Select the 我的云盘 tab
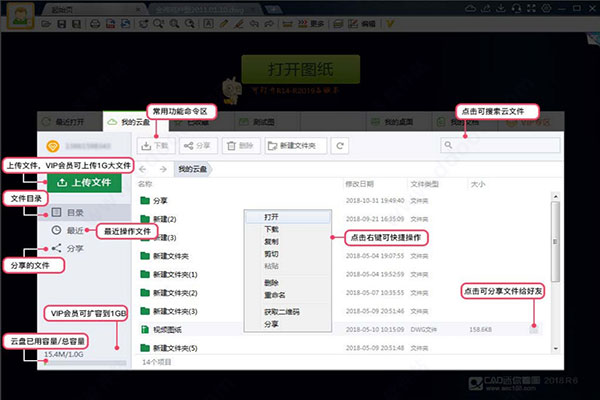 (x=135, y=122)
